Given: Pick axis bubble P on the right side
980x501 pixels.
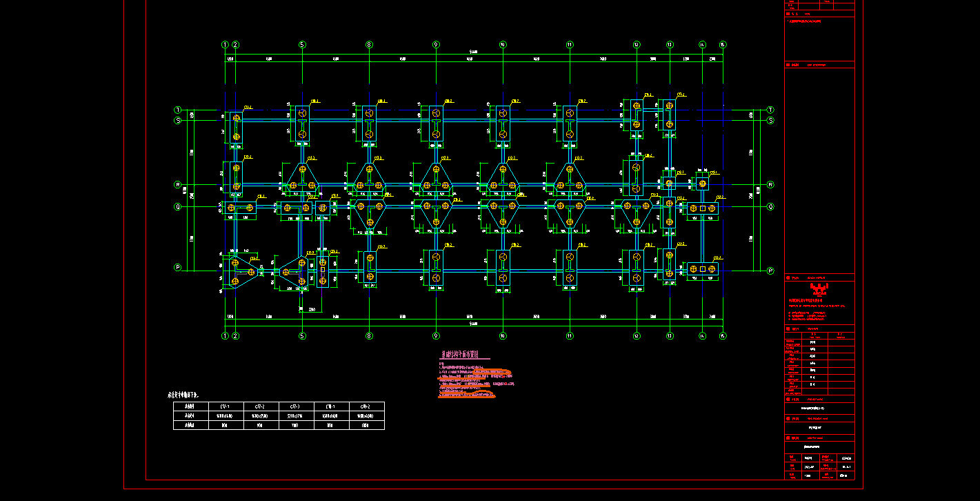Looking at the screenshot, I should point(770,271).
